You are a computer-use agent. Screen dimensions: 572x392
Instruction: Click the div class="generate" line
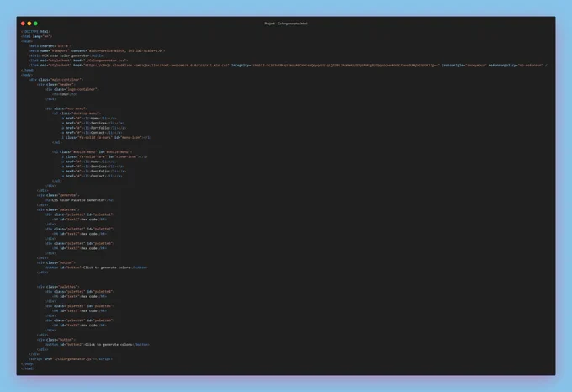click(x=58, y=195)
